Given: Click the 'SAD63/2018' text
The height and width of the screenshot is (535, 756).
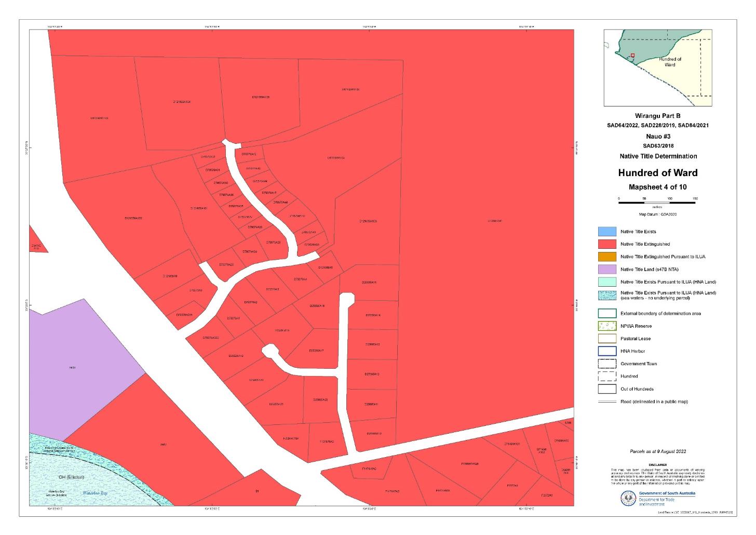Looking at the screenshot, I should pyautogui.click(x=657, y=146).
